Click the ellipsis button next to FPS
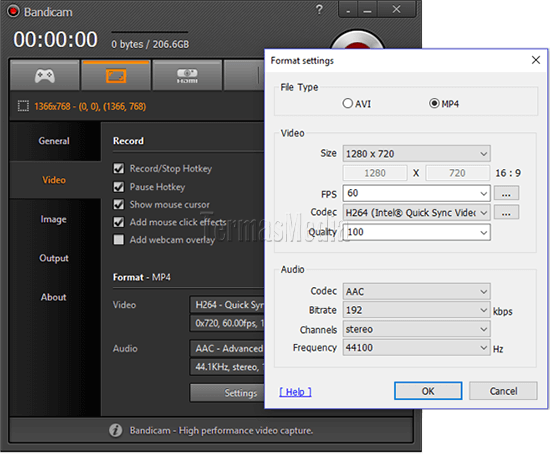The width and height of the screenshot is (550, 454). click(x=506, y=193)
